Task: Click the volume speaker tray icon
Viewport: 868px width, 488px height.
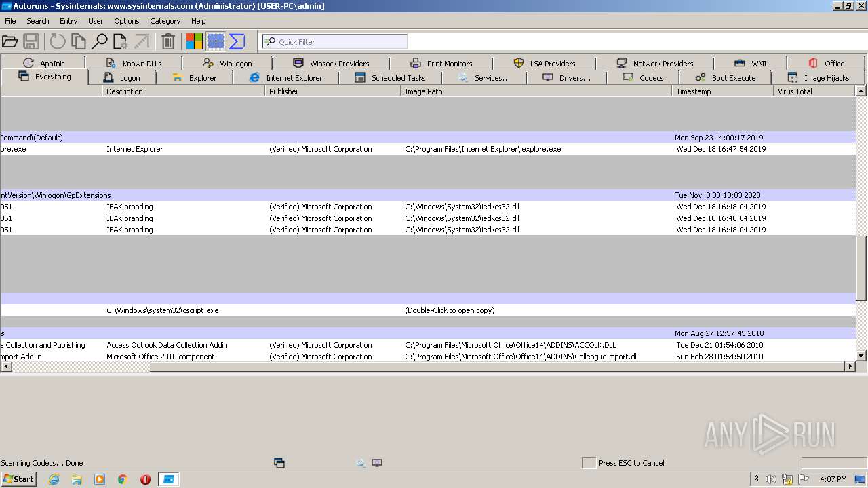Action: (770, 479)
